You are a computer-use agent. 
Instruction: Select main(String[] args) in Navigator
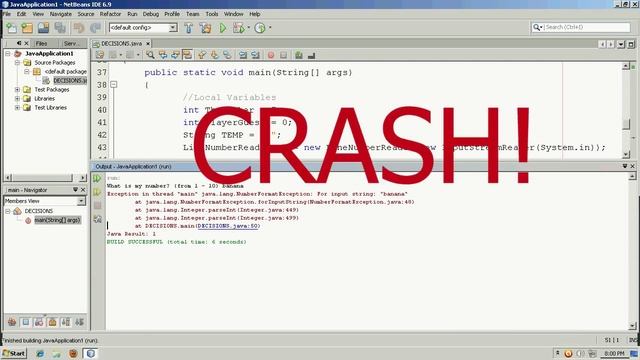tap(58, 220)
